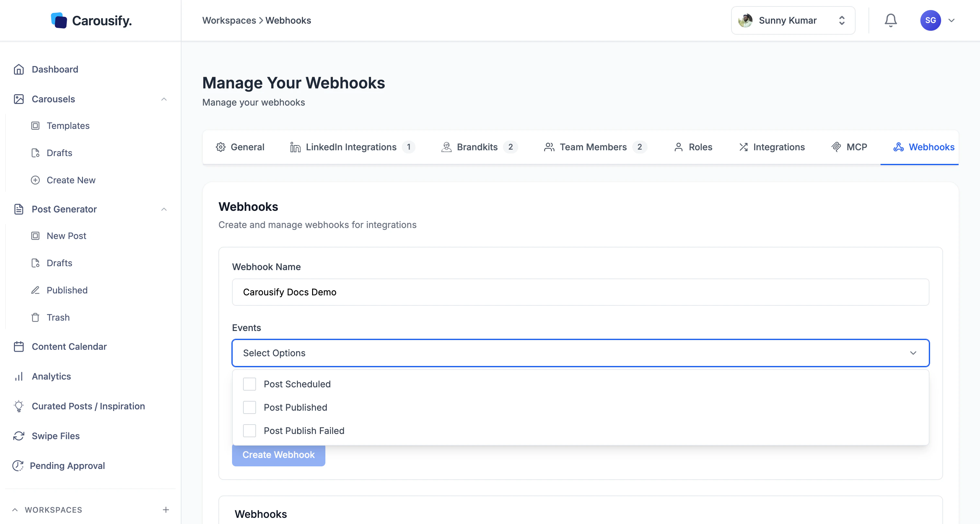Click the Templates icon in sidebar
Image resolution: width=980 pixels, height=524 pixels.
(x=35, y=126)
